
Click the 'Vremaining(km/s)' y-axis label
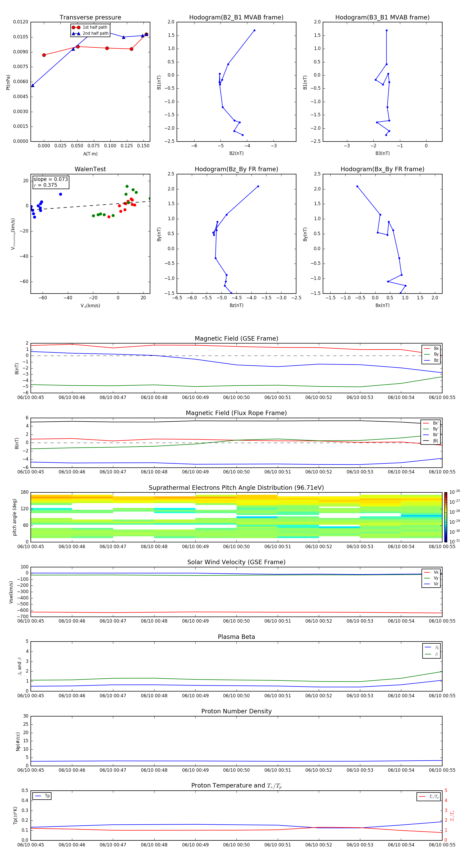tap(13, 234)
